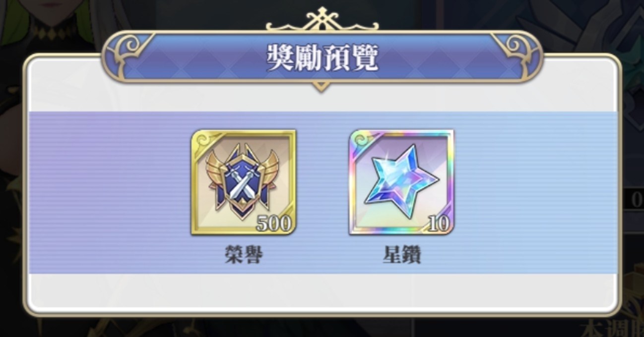644x337 pixels.
Task: Tap the 榮譽 honor badge reward icon
Action: 244,182
